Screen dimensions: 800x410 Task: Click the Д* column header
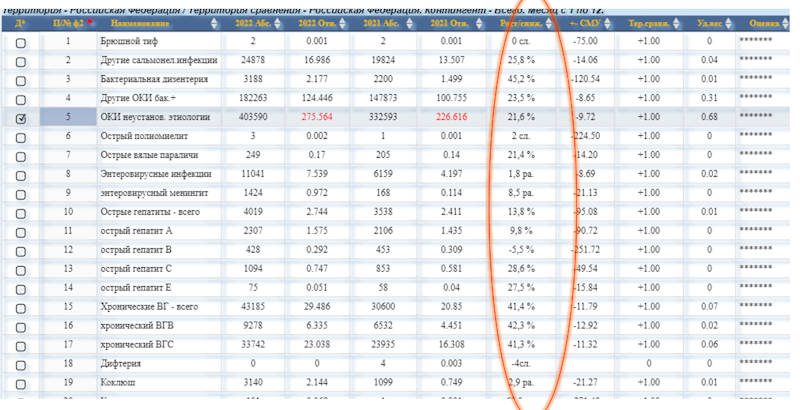[20, 22]
